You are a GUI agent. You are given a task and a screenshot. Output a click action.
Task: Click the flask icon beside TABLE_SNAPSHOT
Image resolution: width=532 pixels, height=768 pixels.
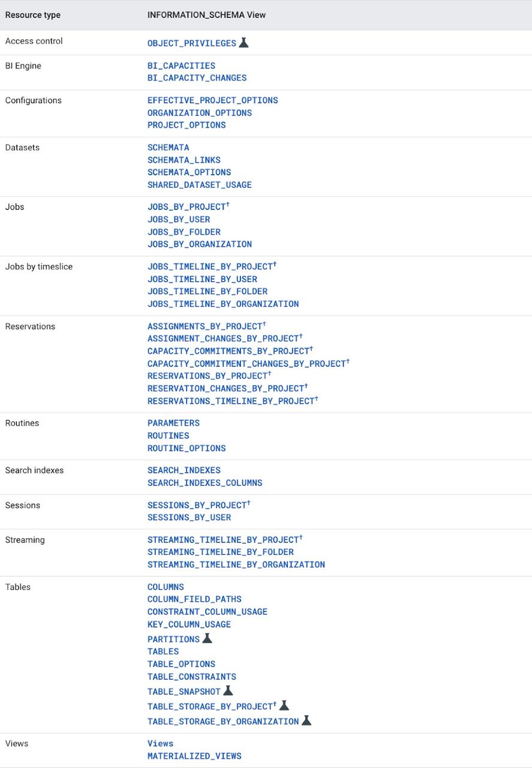[228, 691]
